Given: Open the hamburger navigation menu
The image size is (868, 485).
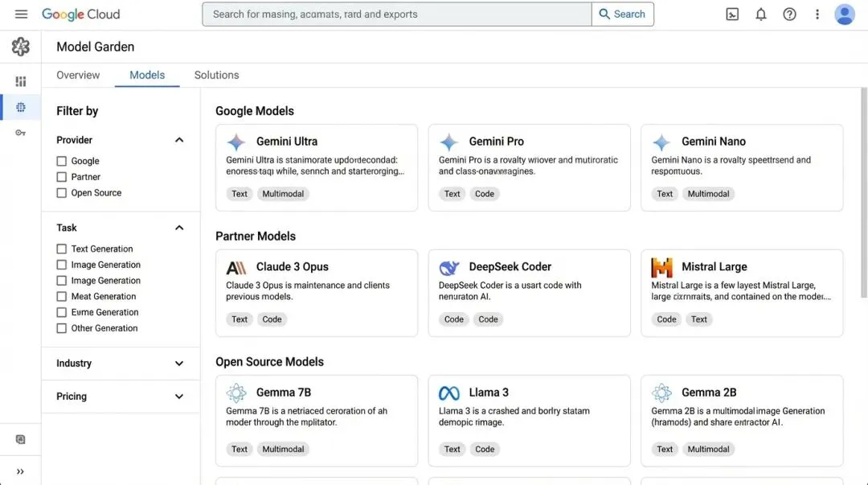Looking at the screenshot, I should click(x=22, y=14).
